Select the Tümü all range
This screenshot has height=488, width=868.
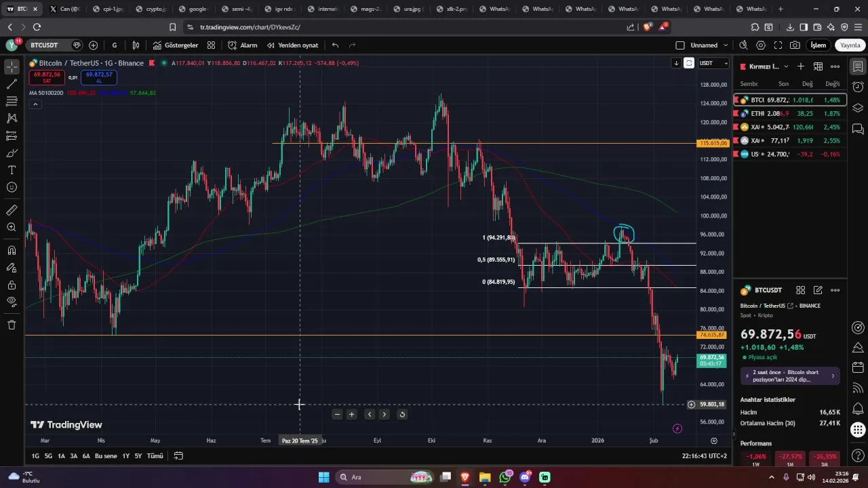point(155,456)
